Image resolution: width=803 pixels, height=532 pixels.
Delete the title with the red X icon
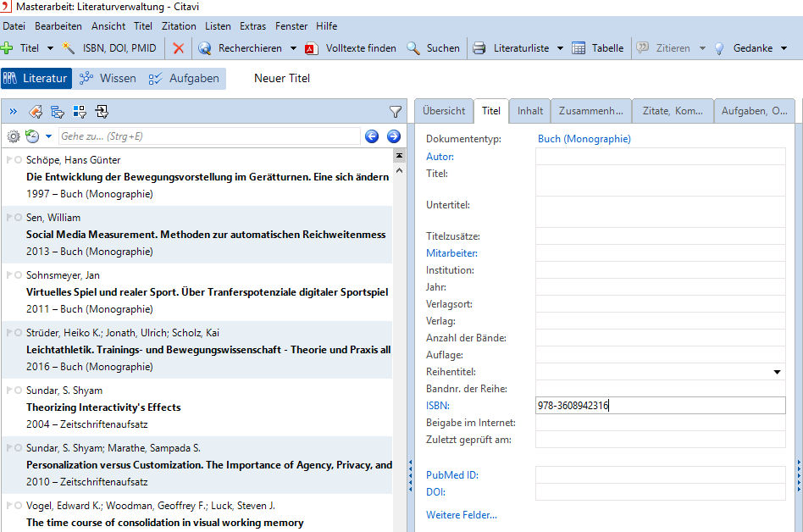point(178,48)
